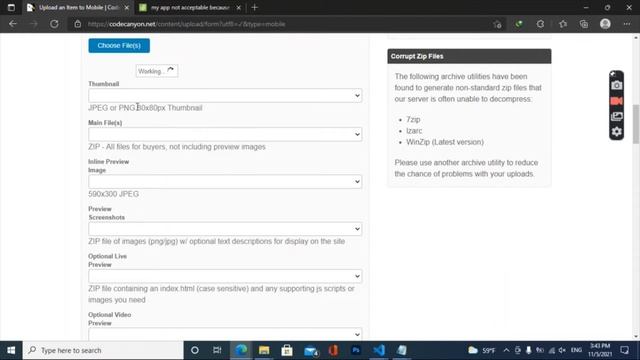Click the 'WinZip (Latest version)' list item
The height and width of the screenshot is (360, 640).
pyautogui.click(x=444, y=142)
